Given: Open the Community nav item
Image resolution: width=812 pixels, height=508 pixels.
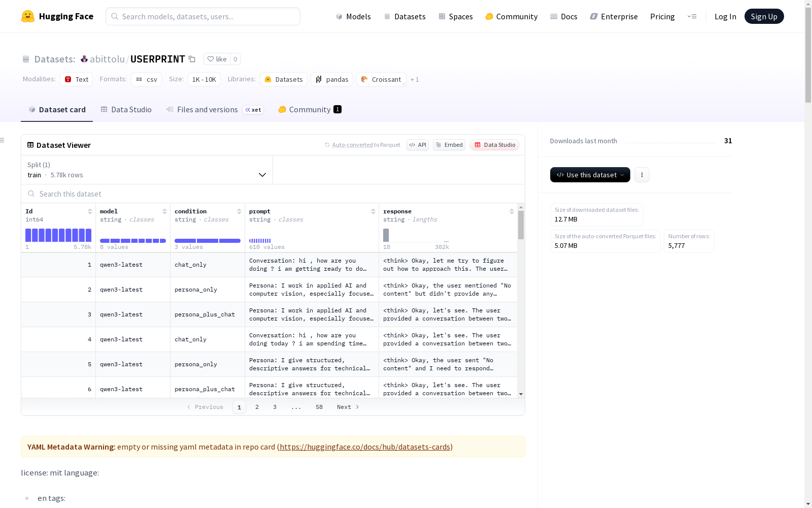Looking at the screenshot, I should 512,16.
